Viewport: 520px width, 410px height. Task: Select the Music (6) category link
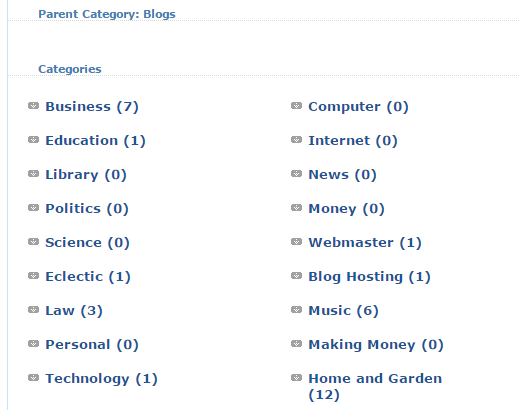[x=343, y=311]
